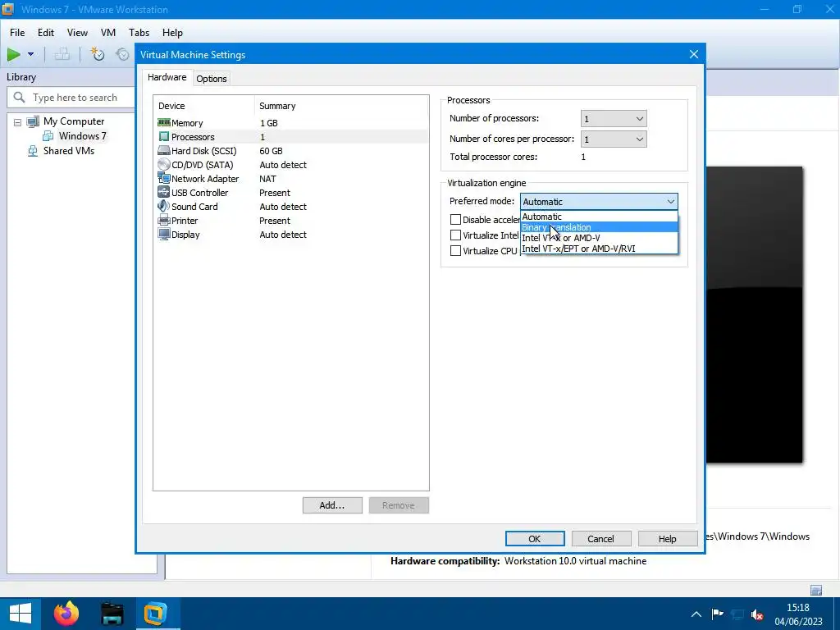Open the File menu
The width and height of the screenshot is (840, 630).
click(17, 33)
